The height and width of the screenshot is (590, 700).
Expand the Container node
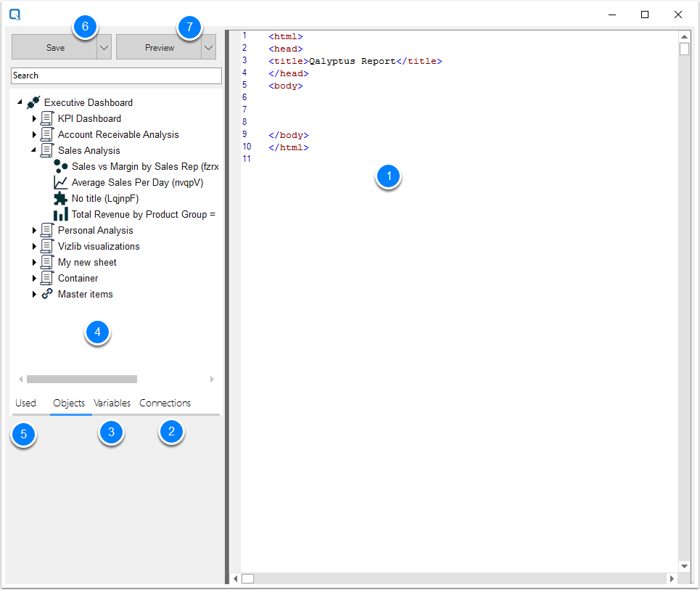35,278
